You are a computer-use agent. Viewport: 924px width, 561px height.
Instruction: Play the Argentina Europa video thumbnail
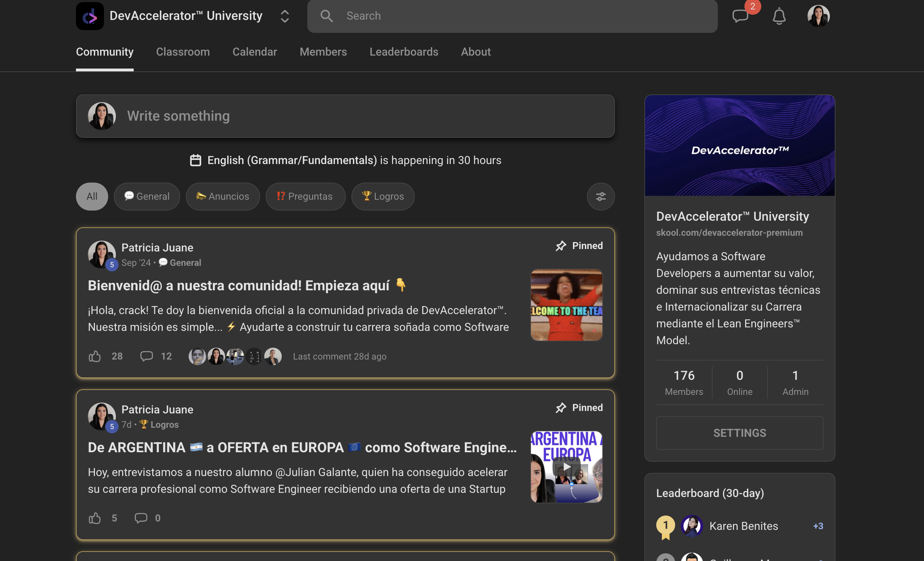tap(566, 467)
